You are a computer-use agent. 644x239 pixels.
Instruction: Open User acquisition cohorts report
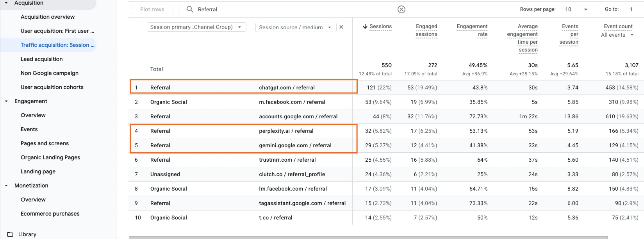coord(52,87)
